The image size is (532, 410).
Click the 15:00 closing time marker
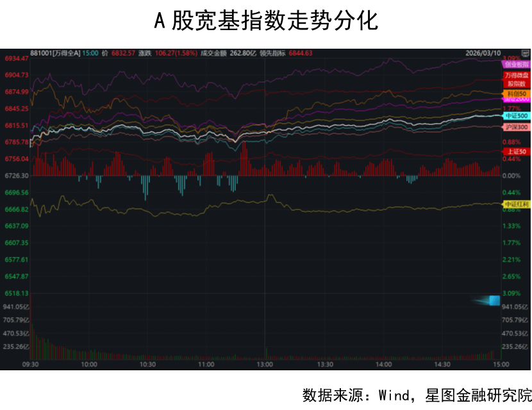[501, 365]
